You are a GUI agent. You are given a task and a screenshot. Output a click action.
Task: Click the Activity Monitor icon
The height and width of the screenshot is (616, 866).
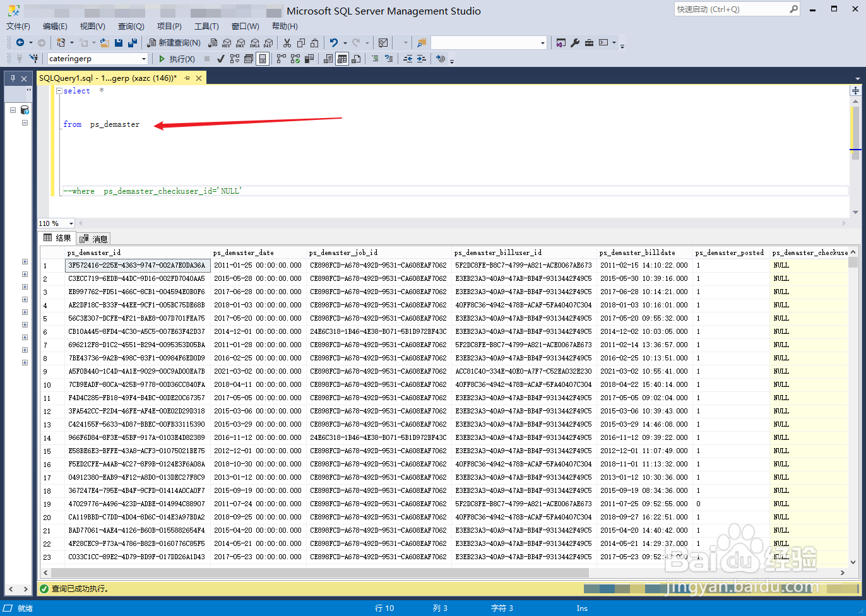point(383,43)
